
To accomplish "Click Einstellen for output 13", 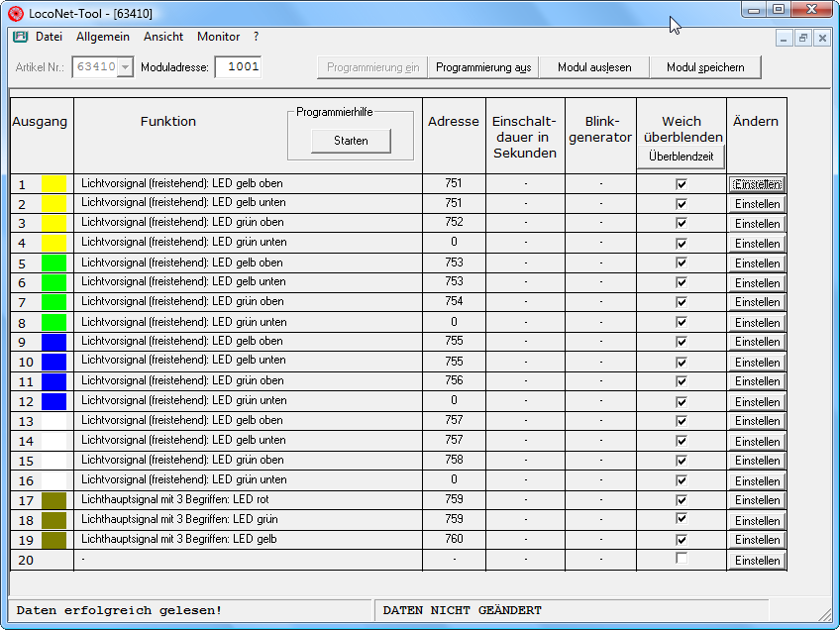I will tap(757, 421).
